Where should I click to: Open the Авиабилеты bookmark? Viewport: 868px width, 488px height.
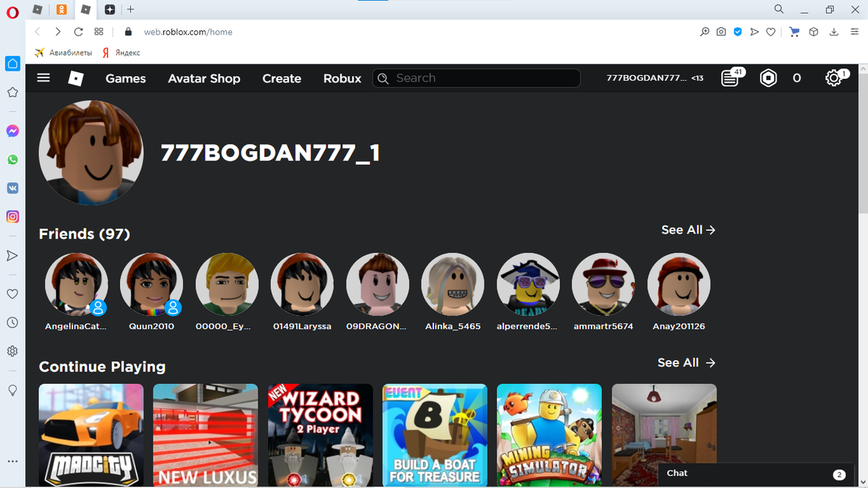pos(64,53)
